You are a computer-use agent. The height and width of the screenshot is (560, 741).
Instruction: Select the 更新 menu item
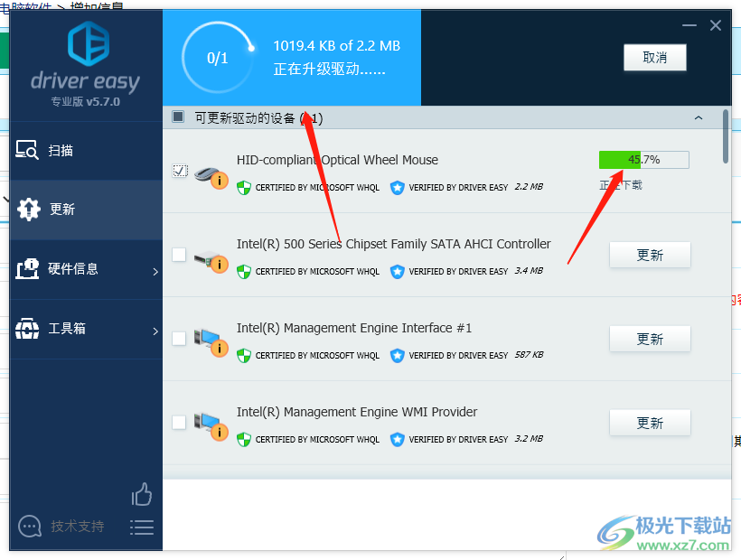(x=86, y=210)
